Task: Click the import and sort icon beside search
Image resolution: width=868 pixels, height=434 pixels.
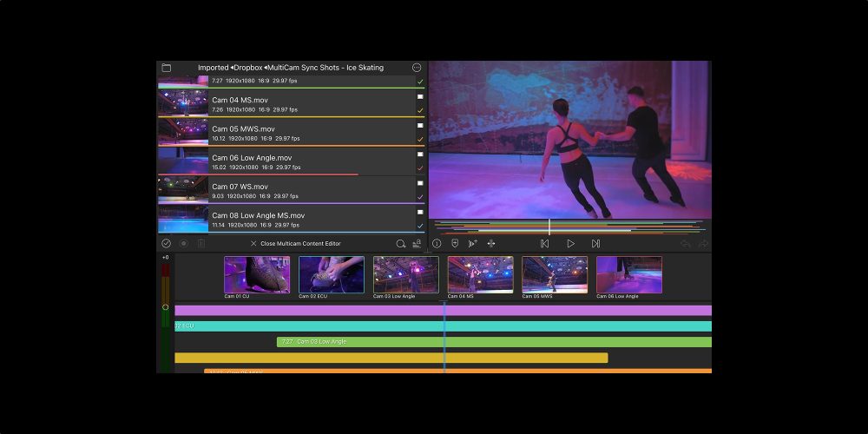Action: (417, 244)
